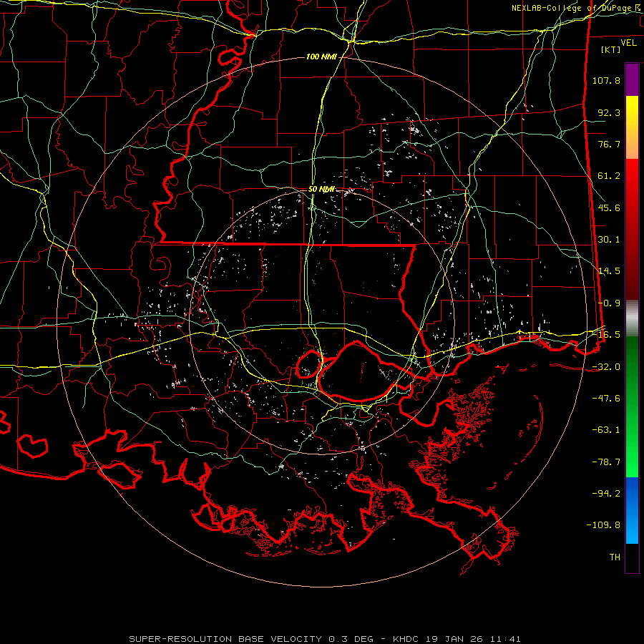The width and height of the screenshot is (644, 644).
Task: Select the -32.0 scale value
Action: (x=606, y=367)
